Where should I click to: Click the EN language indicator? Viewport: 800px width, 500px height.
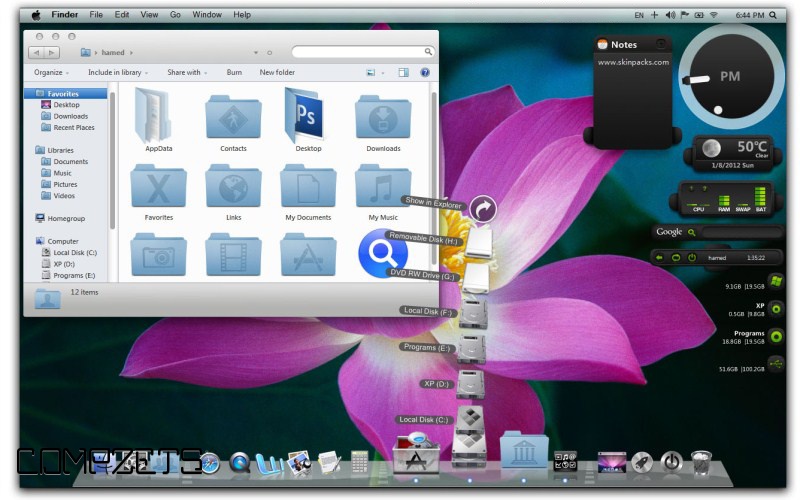tap(639, 15)
